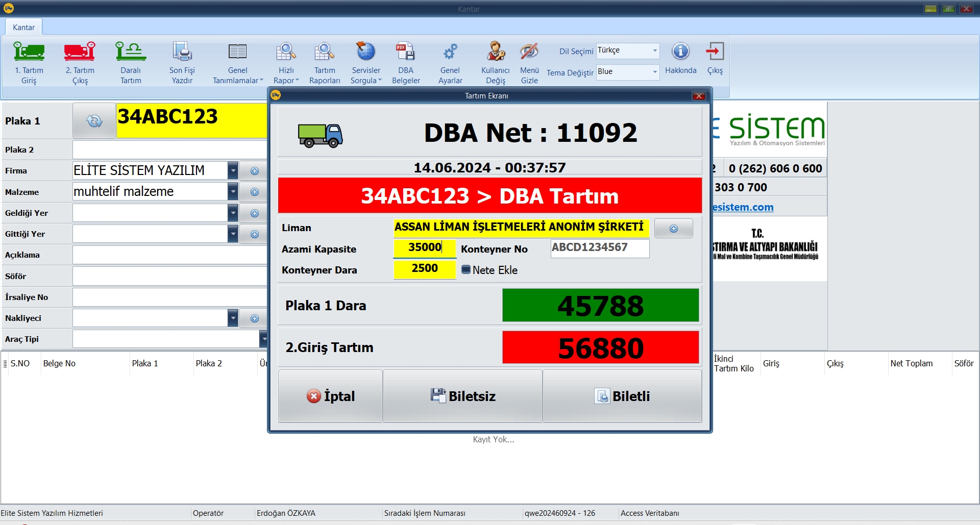Switch to the Kantar tab
The height and width of the screenshot is (525, 980).
pyautogui.click(x=23, y=27)
